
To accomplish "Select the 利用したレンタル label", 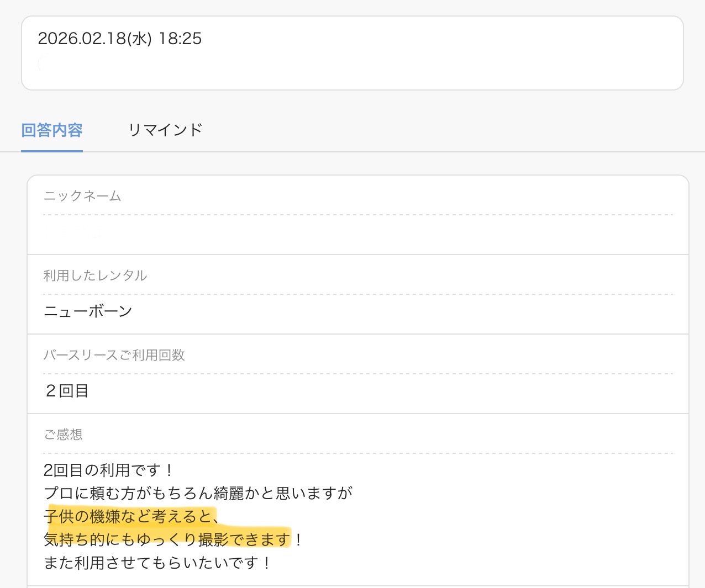I will 95,276.
